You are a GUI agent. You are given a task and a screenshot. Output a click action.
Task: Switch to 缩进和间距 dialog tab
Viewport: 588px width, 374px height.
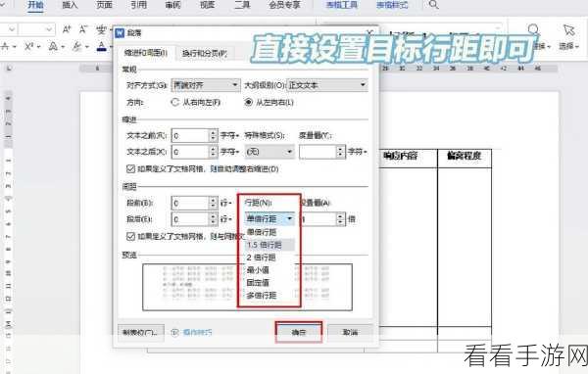(146, 53)
